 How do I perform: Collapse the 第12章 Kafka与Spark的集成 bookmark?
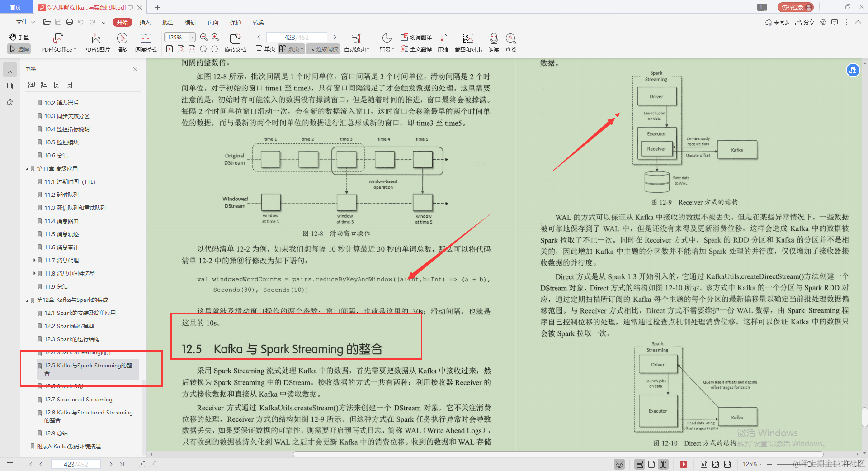[27, 300]
